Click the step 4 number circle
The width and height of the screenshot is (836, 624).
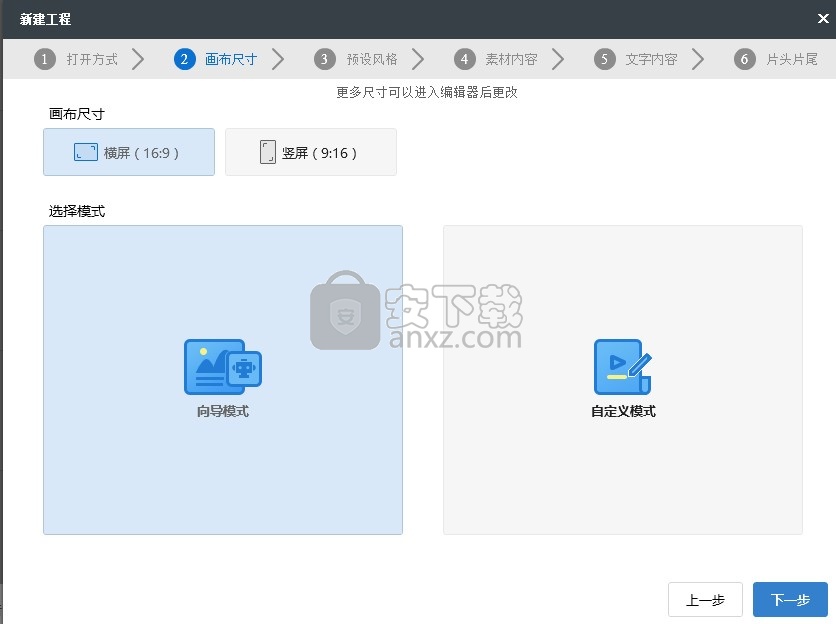(x=463, y=59)
